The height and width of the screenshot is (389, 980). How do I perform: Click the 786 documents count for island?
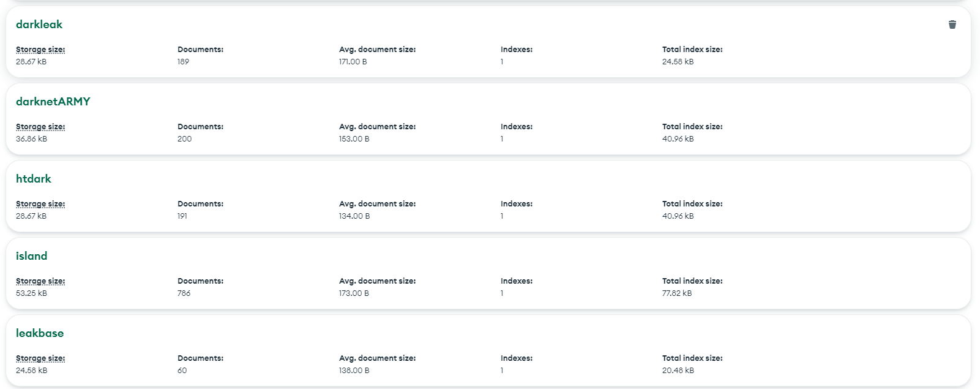184,293
